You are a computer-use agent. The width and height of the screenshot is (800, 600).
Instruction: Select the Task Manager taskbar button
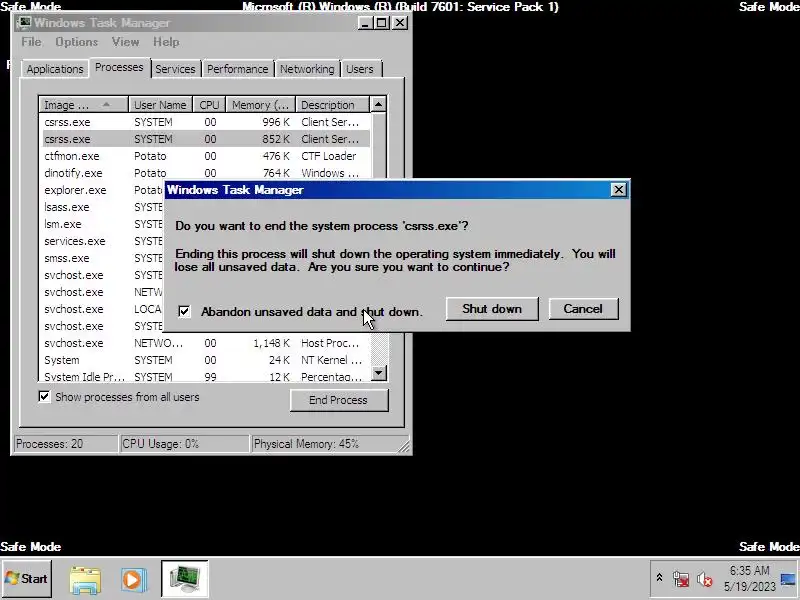point(185,579)
